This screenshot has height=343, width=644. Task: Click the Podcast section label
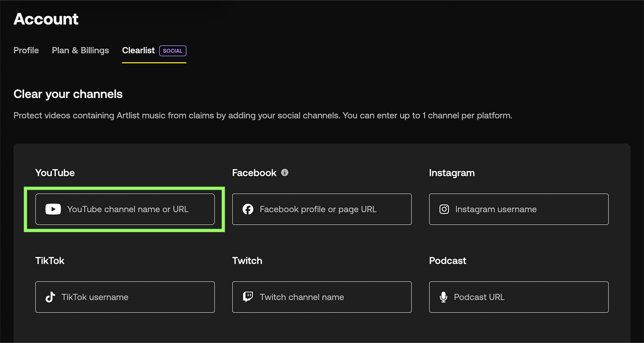[448, 261]
